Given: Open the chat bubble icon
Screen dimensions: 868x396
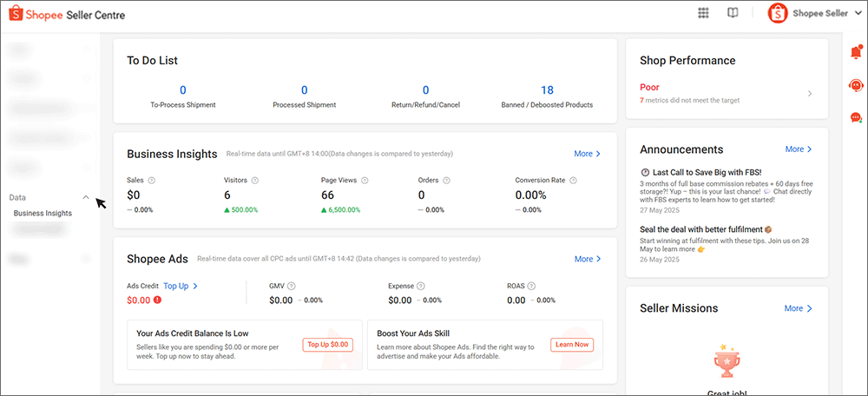Looking at the screenshot, I should [x=857, y=117].
